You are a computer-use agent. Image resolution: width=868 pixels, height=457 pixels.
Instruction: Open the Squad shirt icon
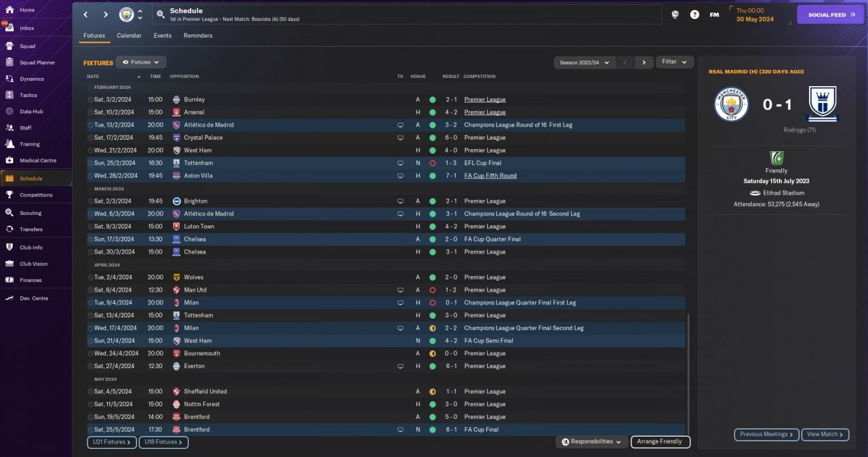[9, 46]
